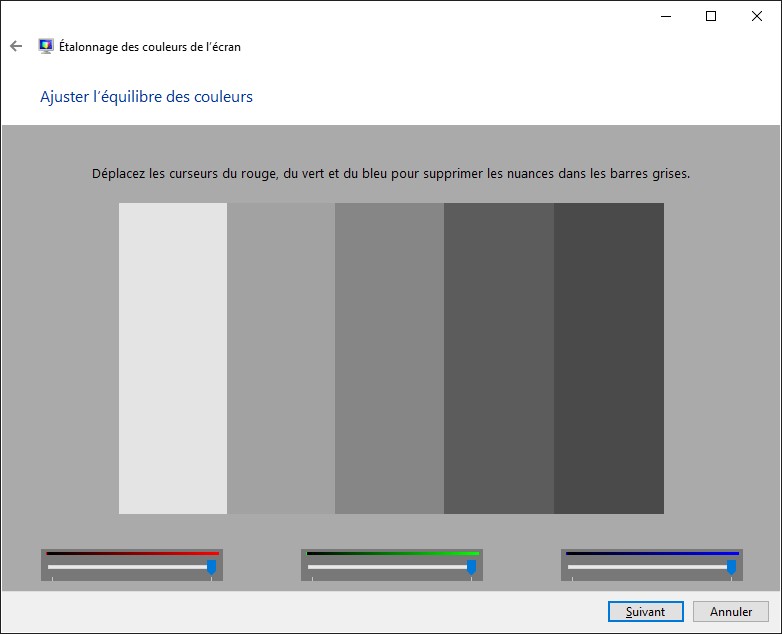Click the darkest gray bar in the sample
The height and width of the screenshot is (634, 782).
tap(608, 358)
